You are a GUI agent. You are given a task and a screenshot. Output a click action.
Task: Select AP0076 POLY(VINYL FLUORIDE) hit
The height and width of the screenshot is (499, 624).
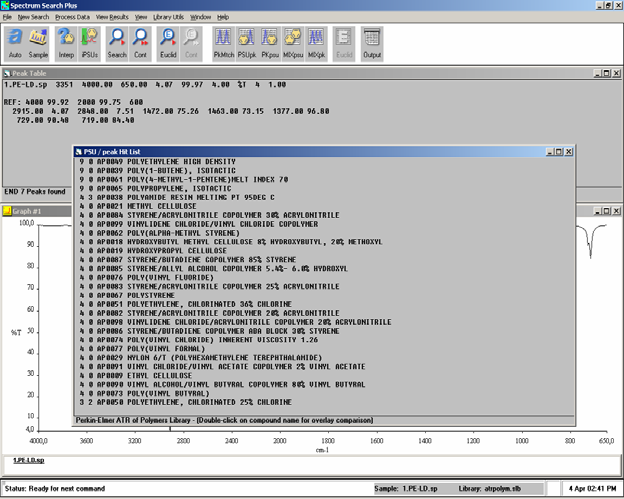[146, 277]
